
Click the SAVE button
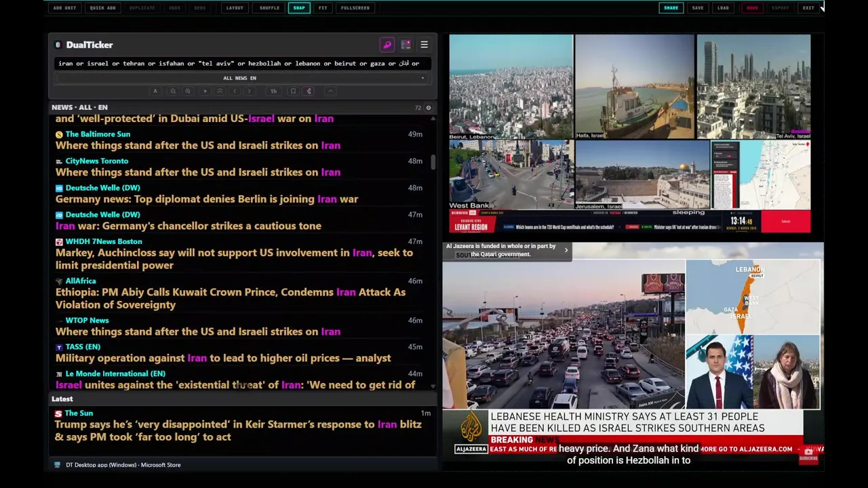coord(698,8)
